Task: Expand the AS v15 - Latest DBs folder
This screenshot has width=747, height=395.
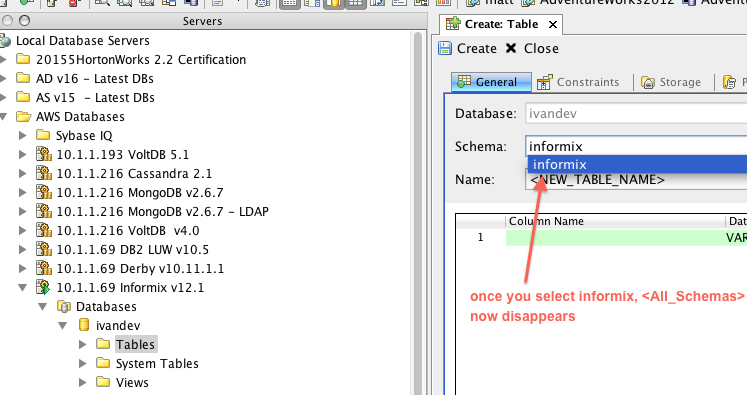Action: [3, 98]
